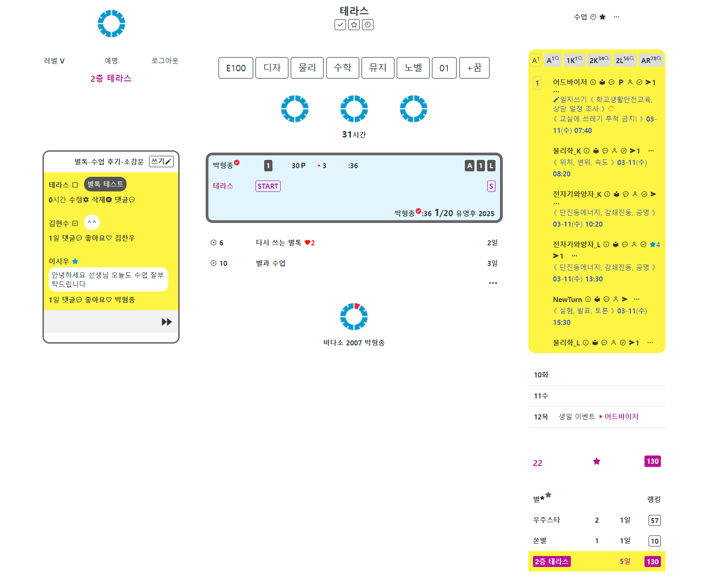Switch to the 물리 category tab

(x=307, y=68)
